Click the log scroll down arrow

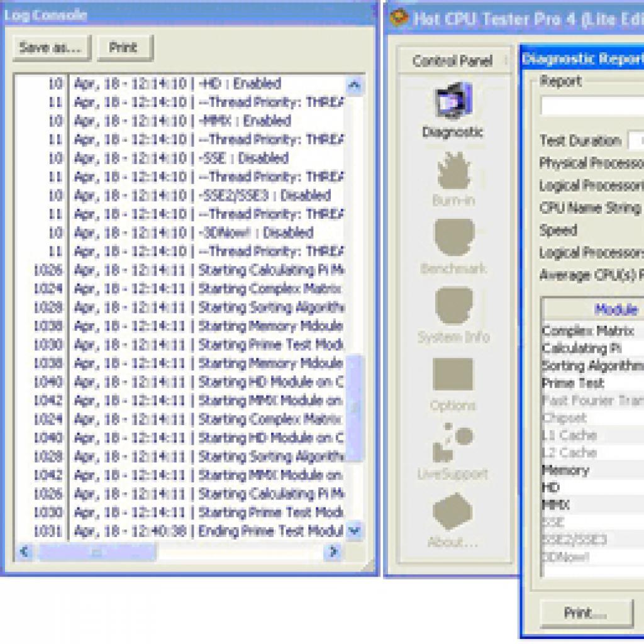(354, 531)
